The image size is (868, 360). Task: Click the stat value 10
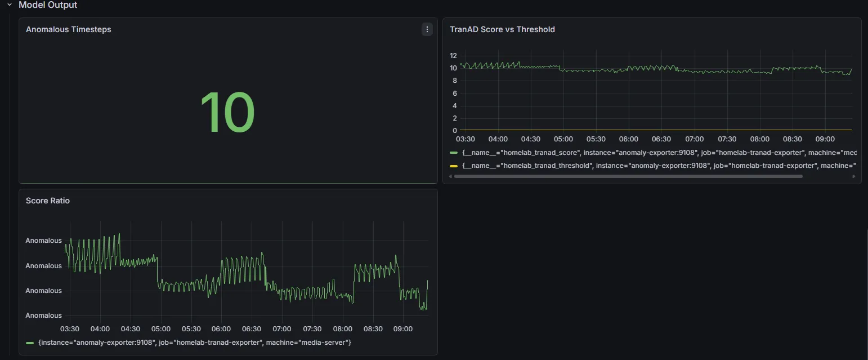227,113
